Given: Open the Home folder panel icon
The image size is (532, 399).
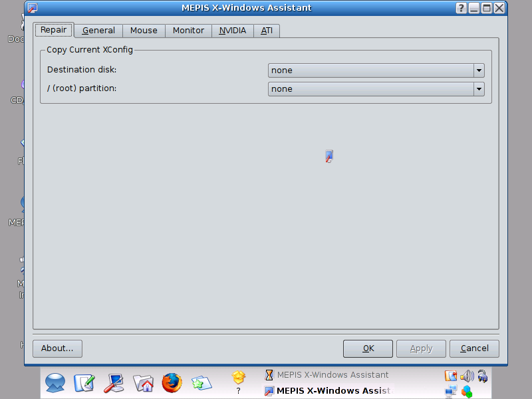Looking at the screenshot, I should [143, 383].
